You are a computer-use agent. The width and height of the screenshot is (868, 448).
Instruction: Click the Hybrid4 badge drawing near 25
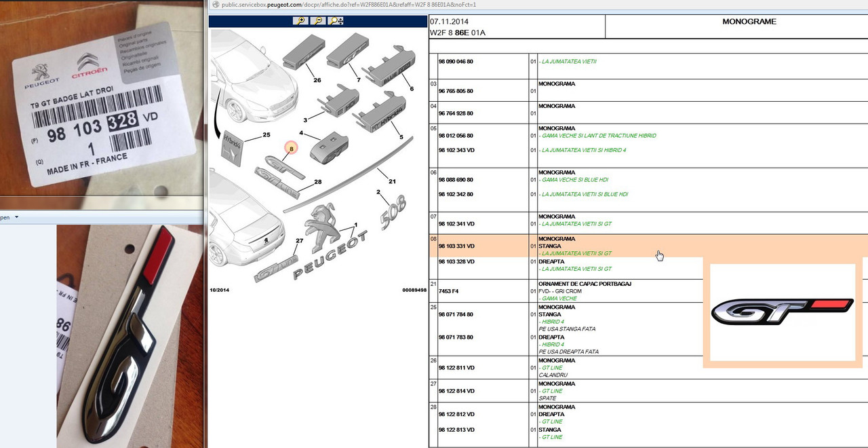click(x=233, y=149)
